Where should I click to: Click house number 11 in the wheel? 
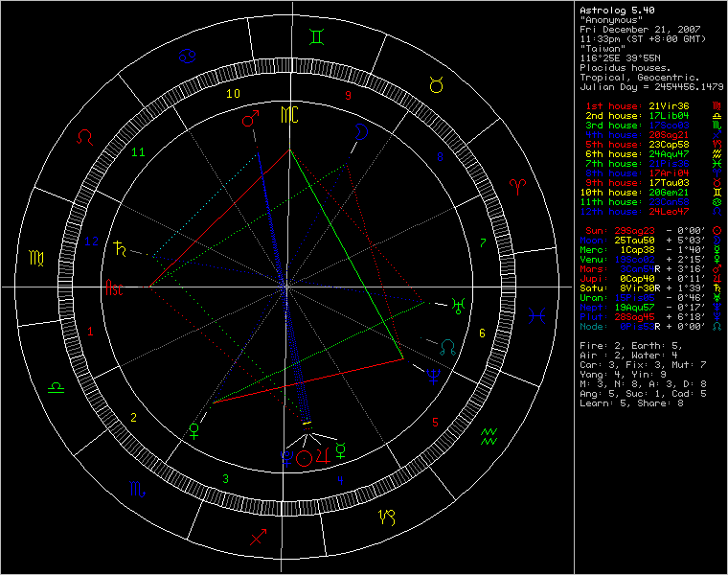tap(138, 151)
